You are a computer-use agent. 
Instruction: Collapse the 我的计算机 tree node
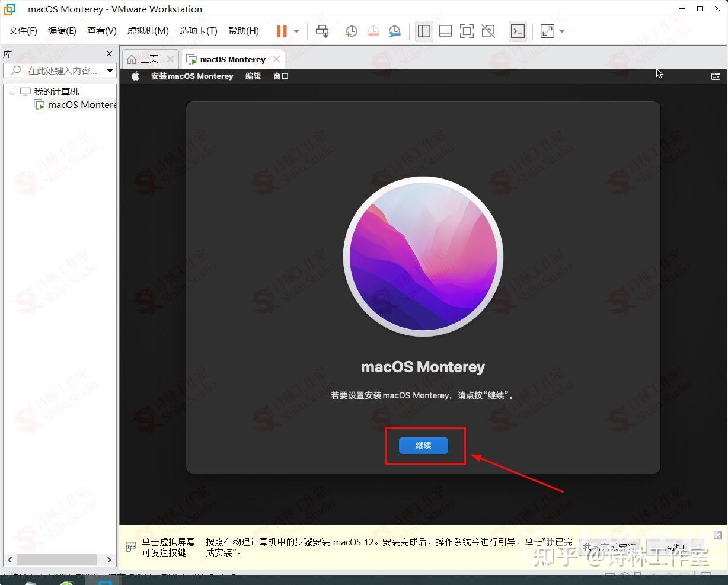[11, 91]
